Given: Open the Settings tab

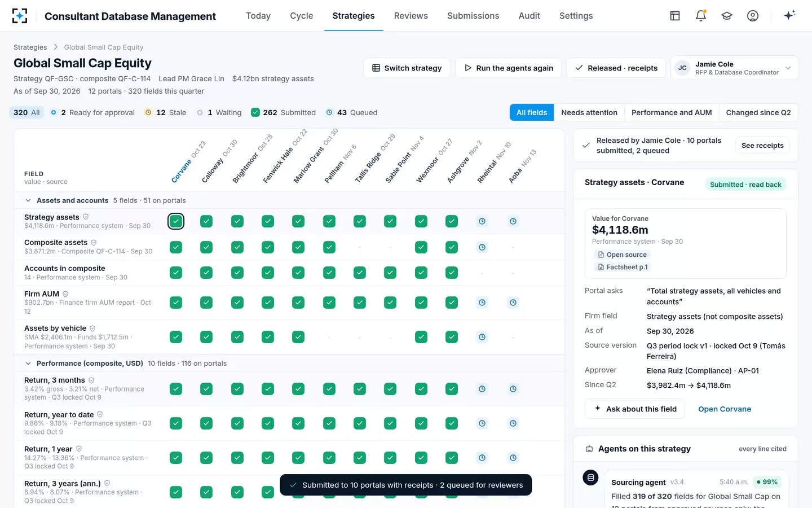Looking at the screenshot, I should point(576,16).
